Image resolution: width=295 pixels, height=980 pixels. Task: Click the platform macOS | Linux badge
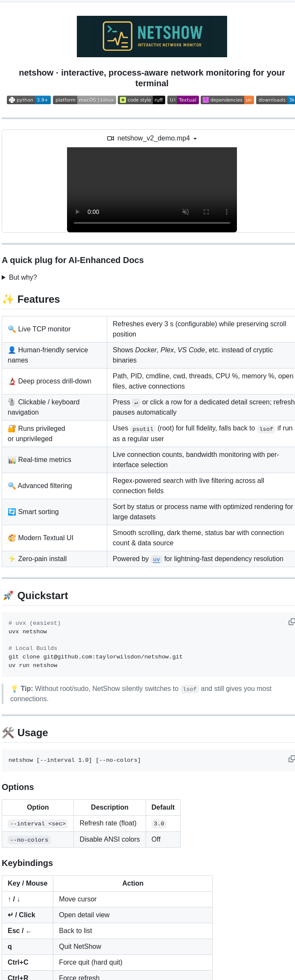84,100
